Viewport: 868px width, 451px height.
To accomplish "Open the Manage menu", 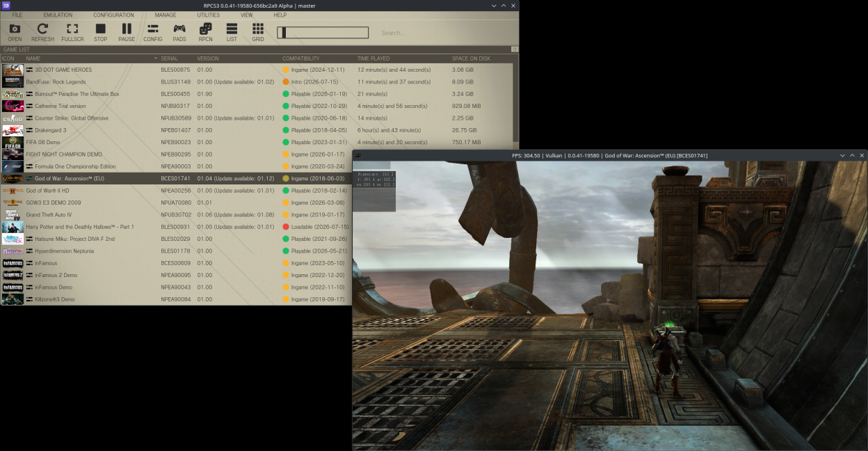I will [166, 15].
